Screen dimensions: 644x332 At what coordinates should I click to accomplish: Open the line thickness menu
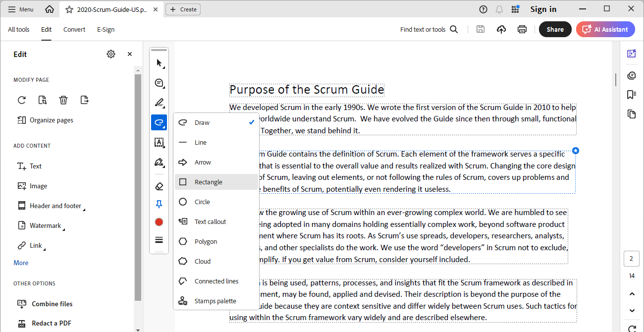click(x=159, y=240)
